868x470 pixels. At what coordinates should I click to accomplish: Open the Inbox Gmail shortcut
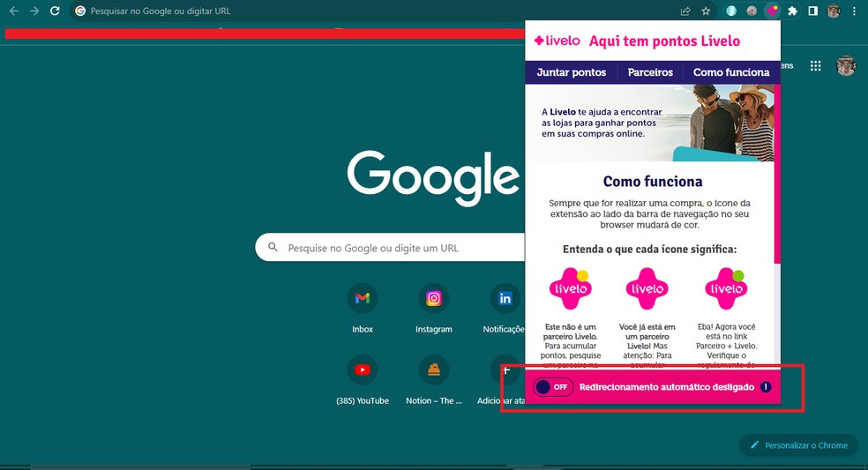click(363, 308)
